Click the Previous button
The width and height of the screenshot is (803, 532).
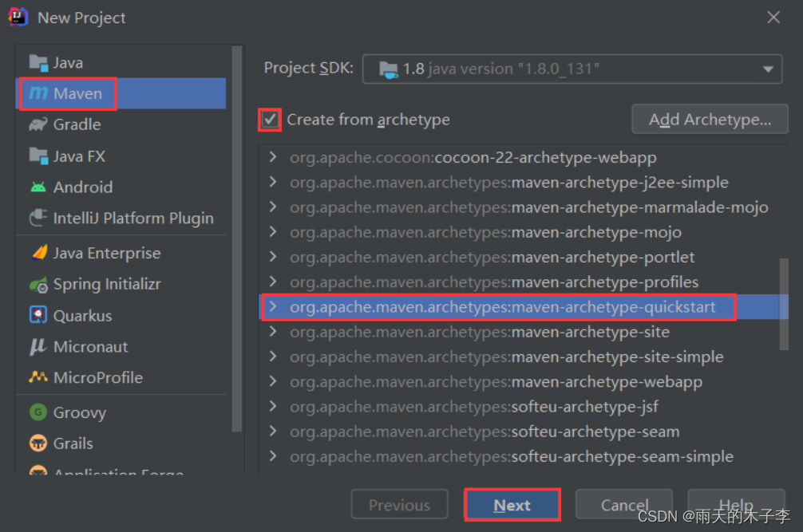tap(399, 505)
